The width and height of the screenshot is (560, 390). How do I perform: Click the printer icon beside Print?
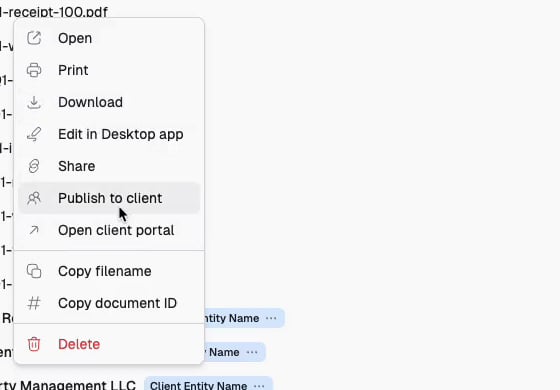34,70
